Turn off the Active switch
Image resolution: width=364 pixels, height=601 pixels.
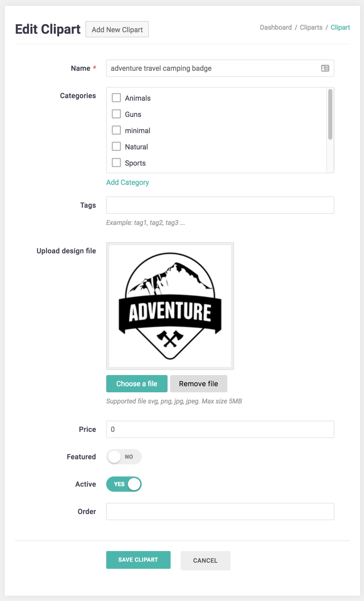(124, 484)
